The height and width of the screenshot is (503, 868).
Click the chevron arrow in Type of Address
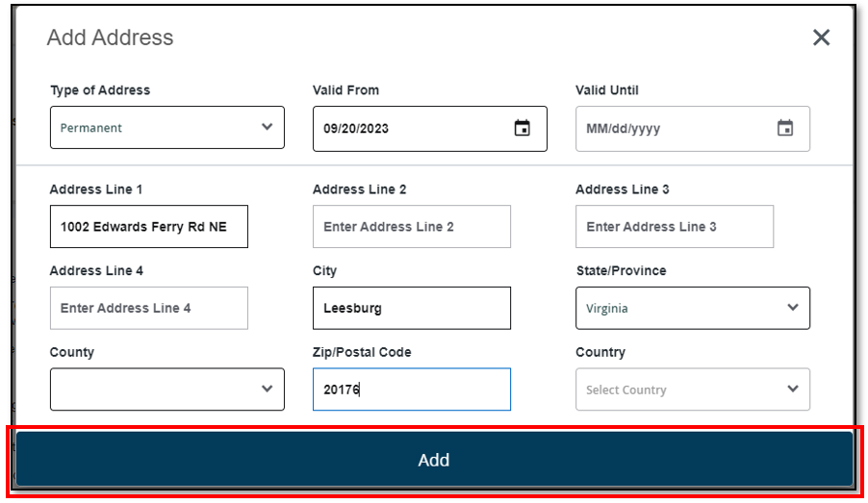pos(267,127)
